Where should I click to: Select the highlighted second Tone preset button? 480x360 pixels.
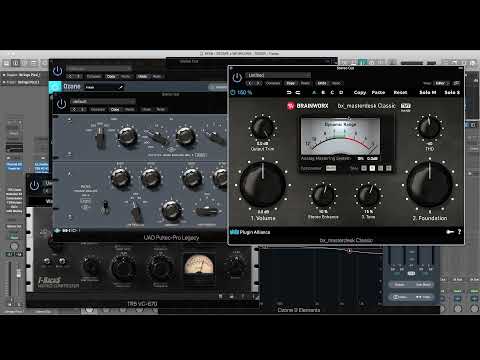[x=372, y=168]
